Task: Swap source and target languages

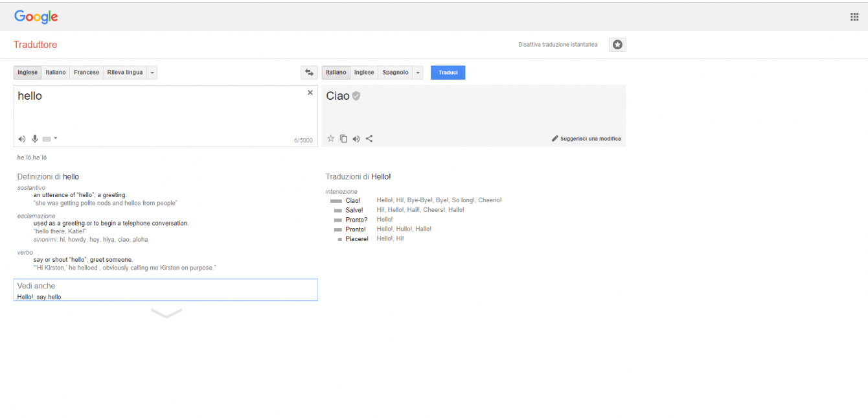Action: [309, 73]
